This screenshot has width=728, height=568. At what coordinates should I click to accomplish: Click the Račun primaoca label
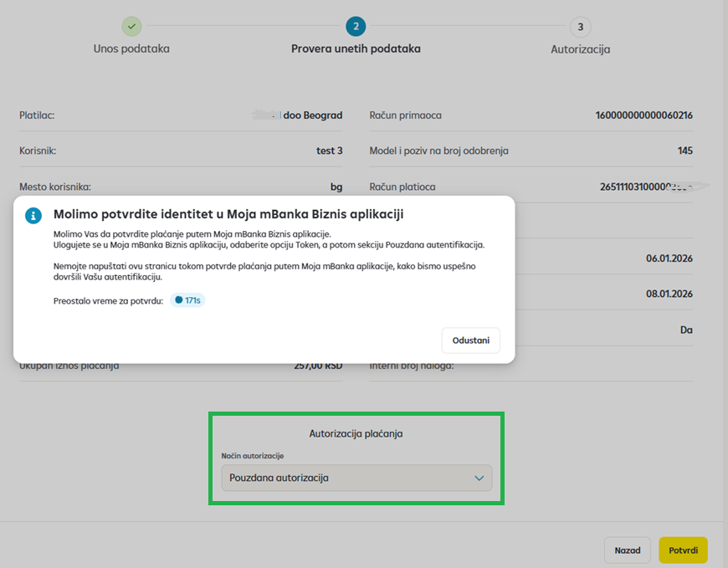405,115
